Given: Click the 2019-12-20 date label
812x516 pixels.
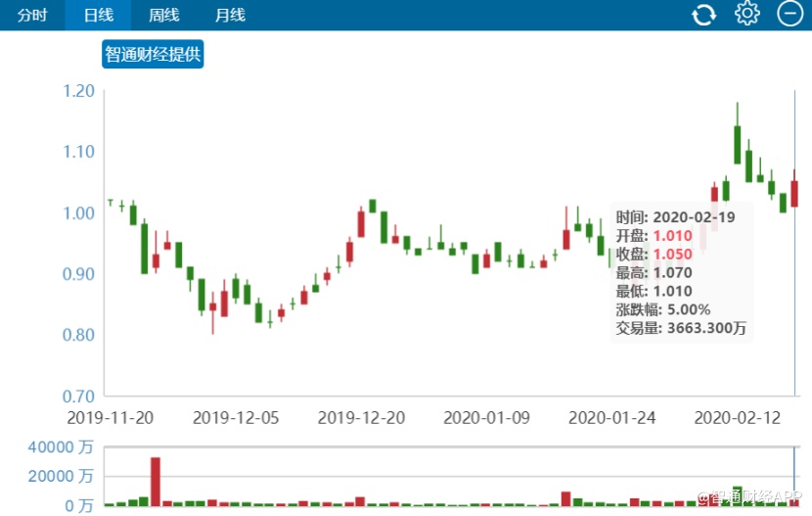Looking at the screenshot, I should pyautogui.click(x=361, y=417).
